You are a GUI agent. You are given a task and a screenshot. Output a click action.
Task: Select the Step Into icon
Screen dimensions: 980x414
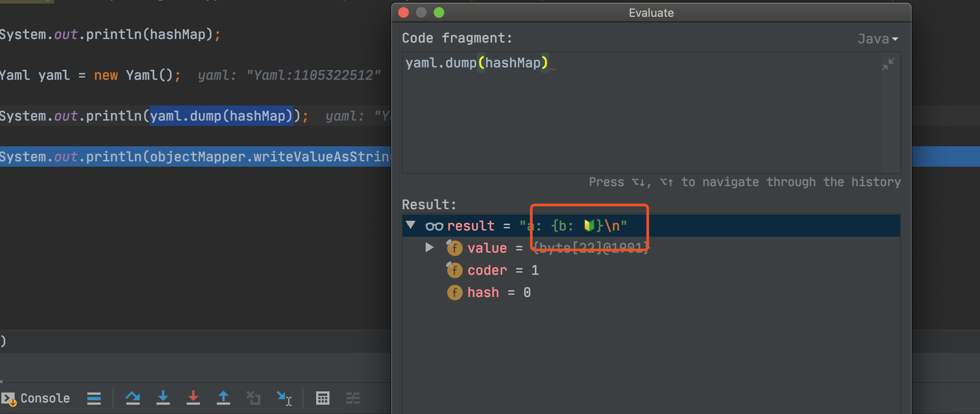[163, 398]
